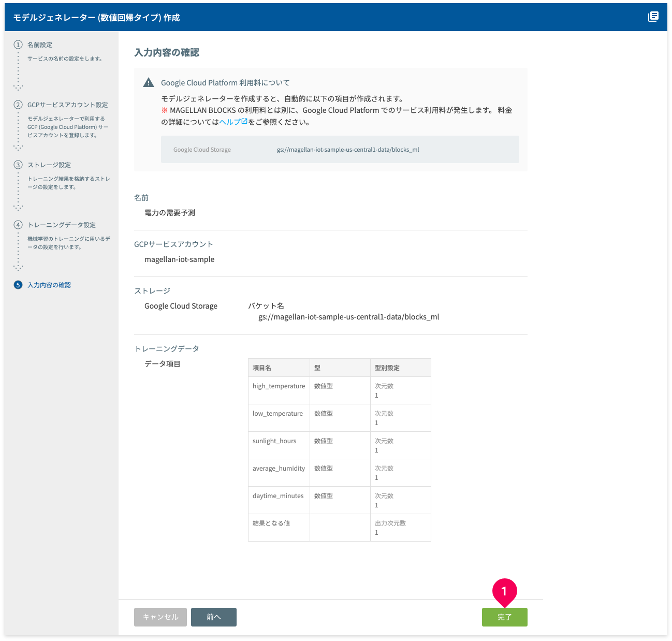The height and width of the screenshot is (641, 672).
Task: Go to 名前設定 step
Action: click(x=40, y=45)
